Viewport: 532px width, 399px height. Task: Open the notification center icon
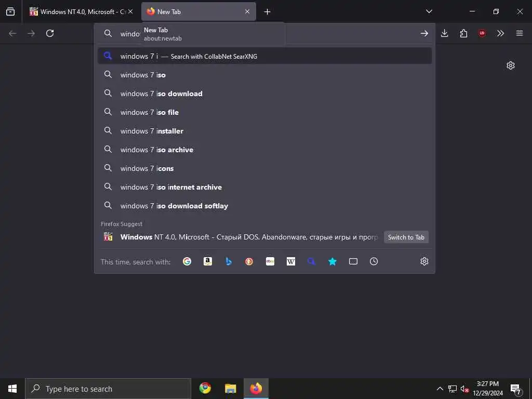516,389
